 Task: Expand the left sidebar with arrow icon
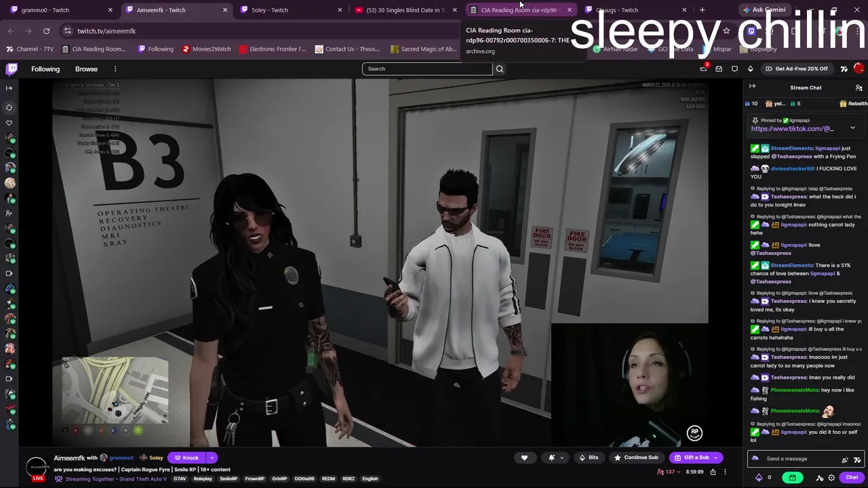click(9, 88)
